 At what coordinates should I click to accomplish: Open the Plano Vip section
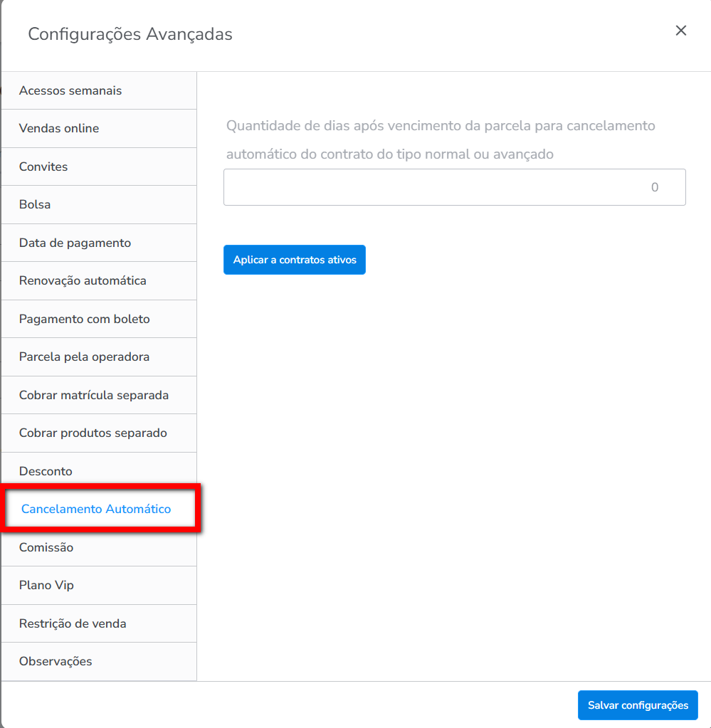(x=46, y=585)
